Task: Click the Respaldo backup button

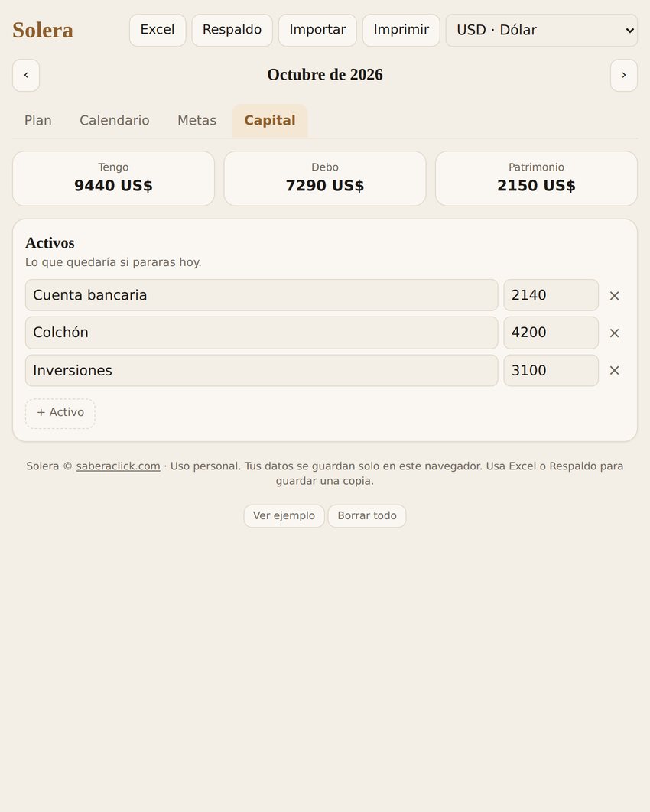Action: click(232, 30)
